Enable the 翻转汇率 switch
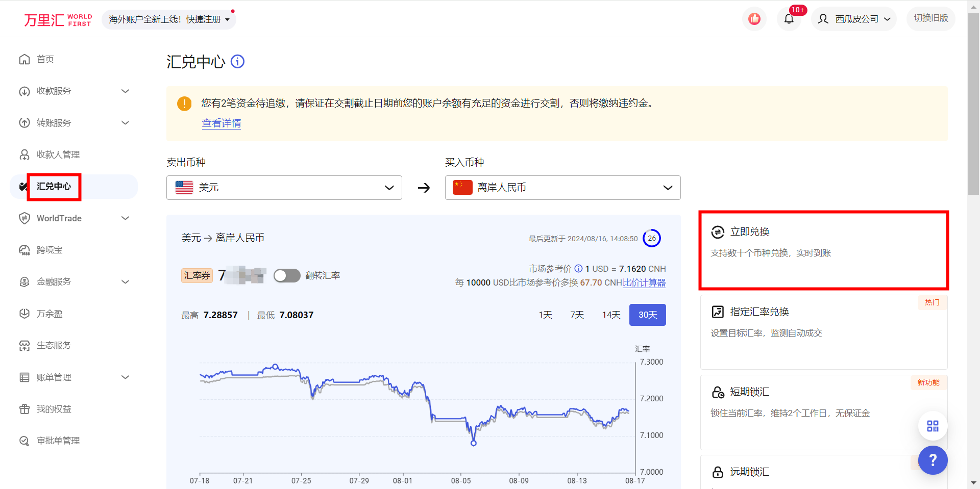Viewport: 980px width, 489px height. (x=287, y=275)
